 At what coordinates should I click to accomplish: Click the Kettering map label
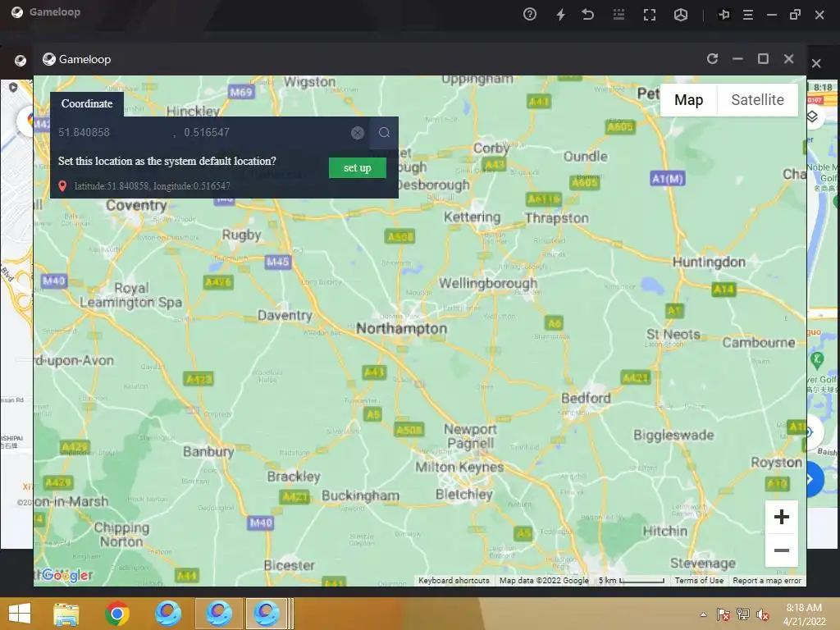472,217
